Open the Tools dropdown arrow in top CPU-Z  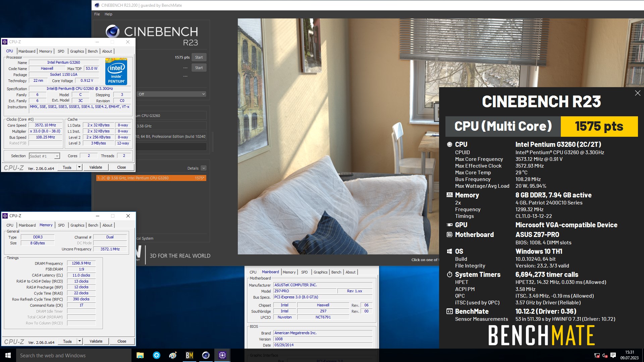(79, 167)
